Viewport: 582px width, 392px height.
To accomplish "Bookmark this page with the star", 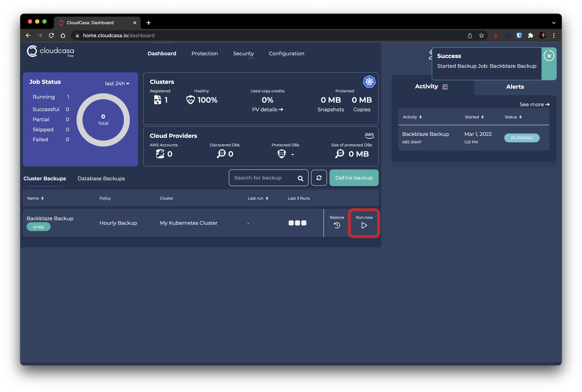I will click(x=481, y=36).
